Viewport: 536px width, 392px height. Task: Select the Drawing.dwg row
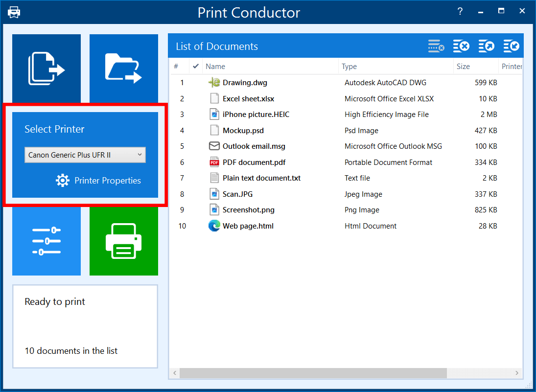245,83
